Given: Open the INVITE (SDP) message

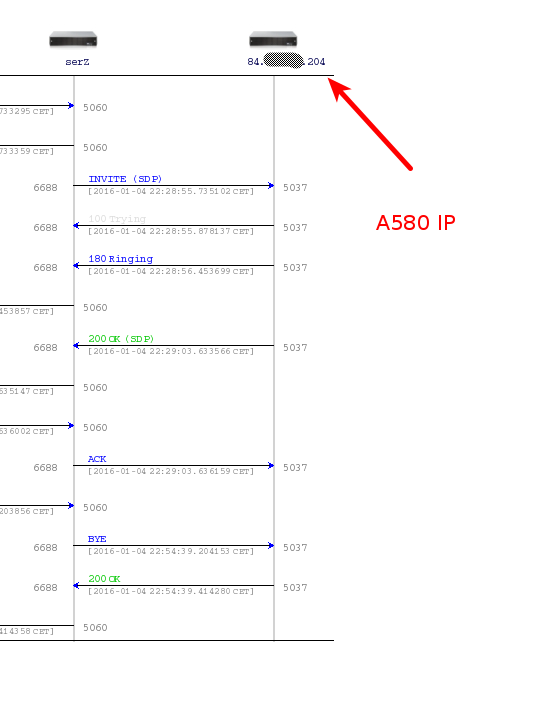Looking at the screenshot, I should (125, 179).
